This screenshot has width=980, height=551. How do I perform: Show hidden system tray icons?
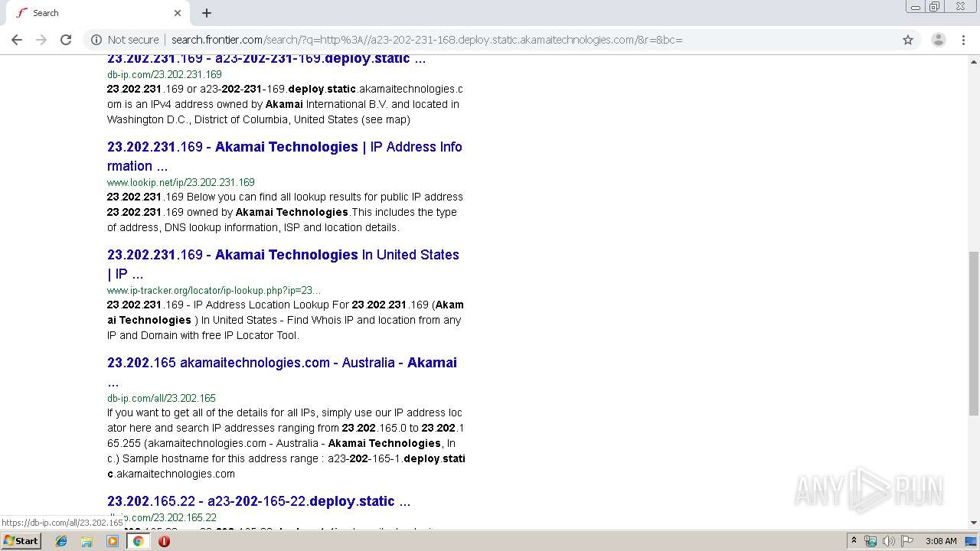(x=854, y=541)
